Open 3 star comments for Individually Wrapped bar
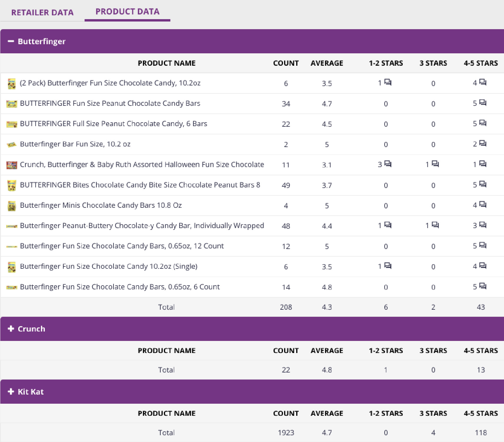 [435, 225]
